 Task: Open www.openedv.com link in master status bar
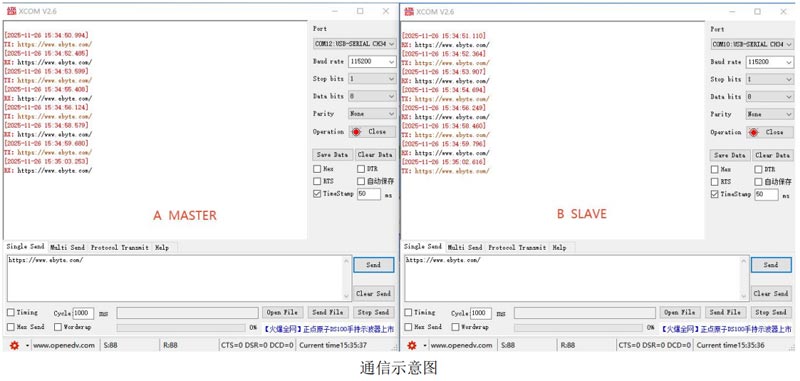click(x=64, y=345)
